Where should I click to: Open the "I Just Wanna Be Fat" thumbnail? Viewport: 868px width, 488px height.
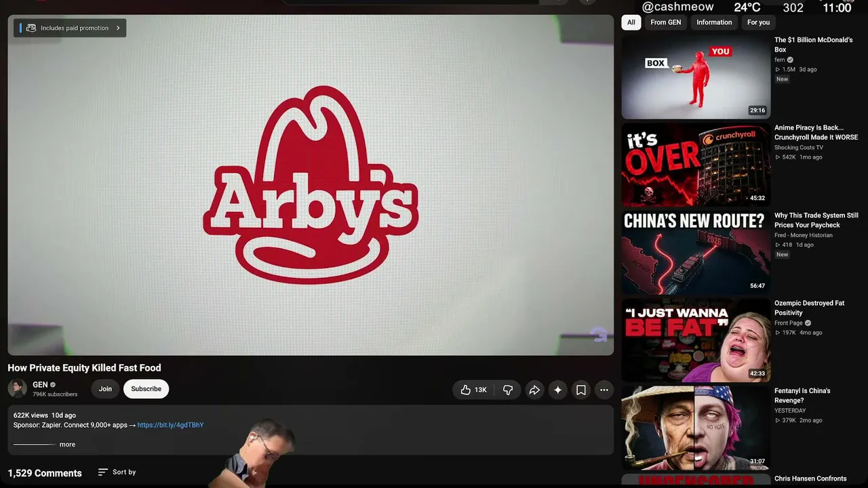696,340
